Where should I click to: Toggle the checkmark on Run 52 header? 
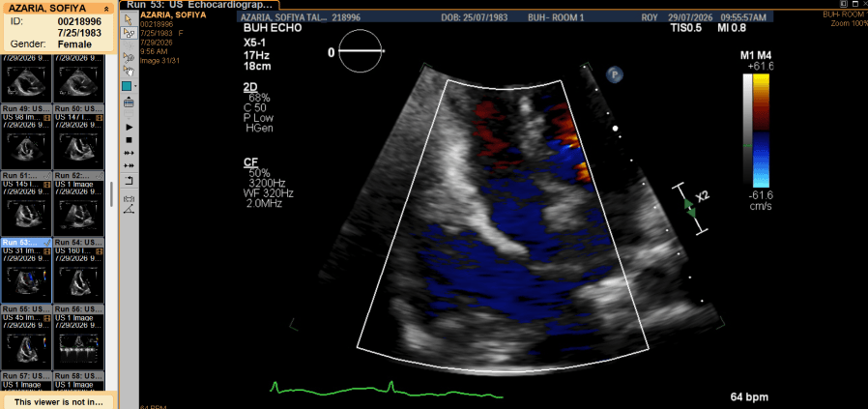coord(101,175)
